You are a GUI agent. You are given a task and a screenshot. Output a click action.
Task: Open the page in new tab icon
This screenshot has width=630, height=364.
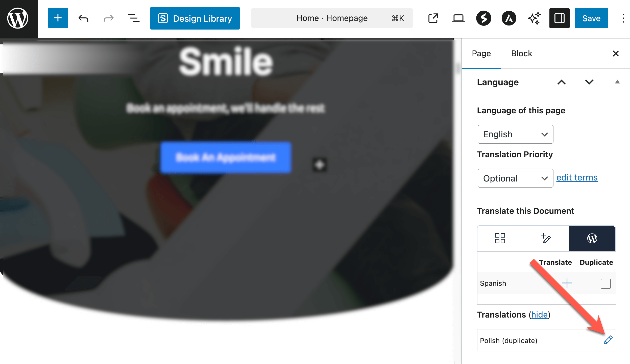point(433,18)
